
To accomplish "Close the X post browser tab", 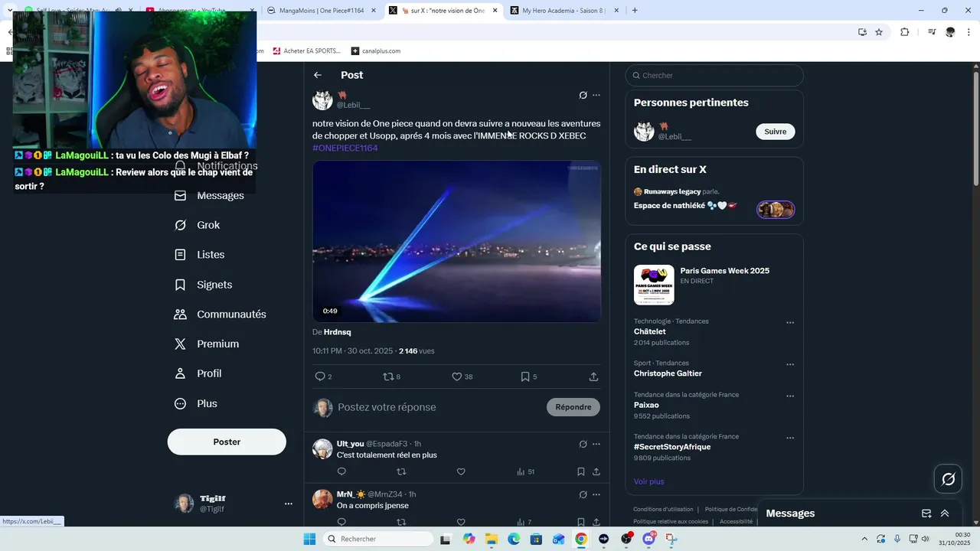I will 495,11.
